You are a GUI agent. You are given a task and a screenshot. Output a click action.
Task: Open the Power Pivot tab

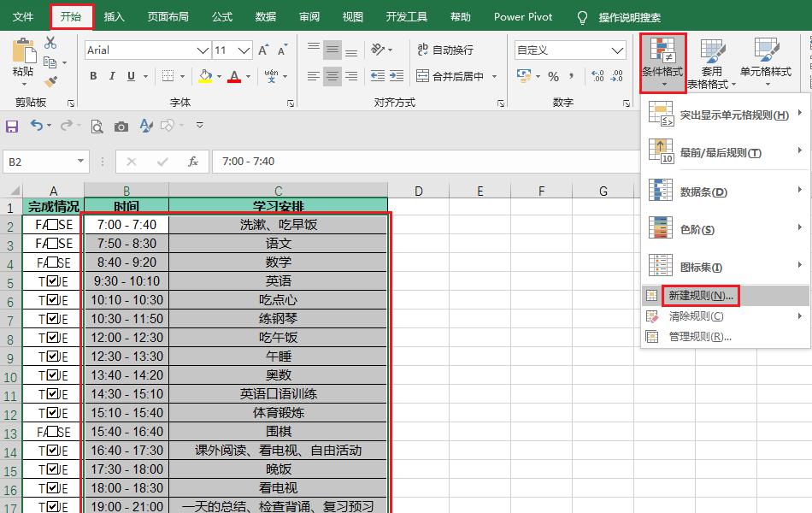(x=523, y=16)
